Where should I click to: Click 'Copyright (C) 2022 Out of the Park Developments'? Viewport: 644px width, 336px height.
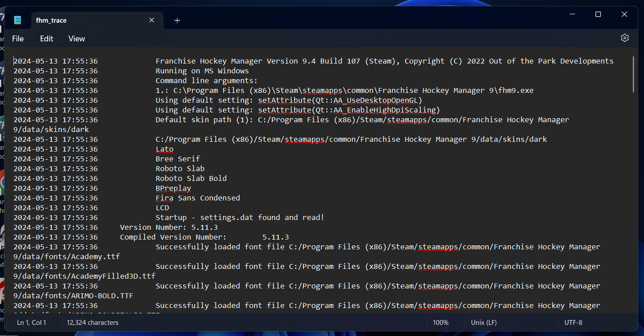(509, 61)
